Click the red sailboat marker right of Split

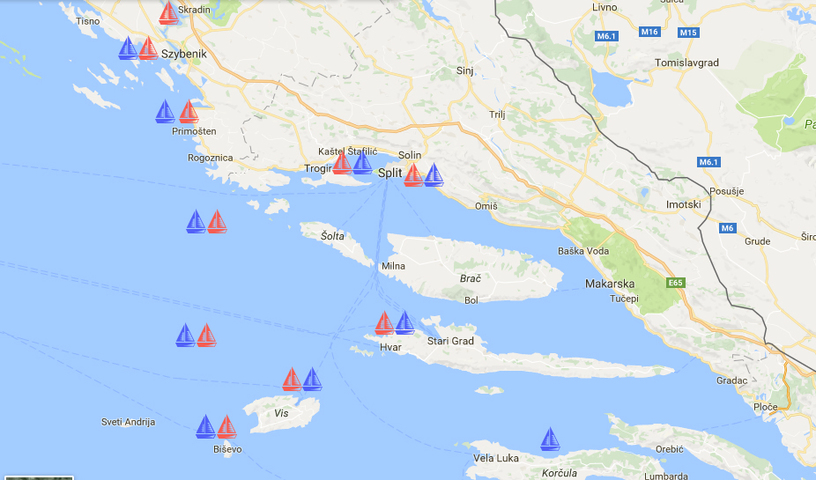(414, 175)
